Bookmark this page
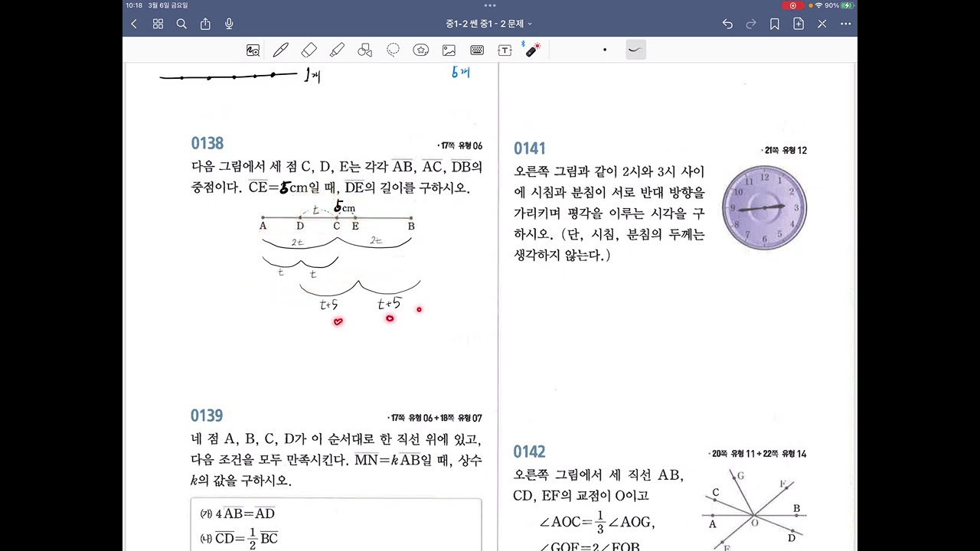 775,24
